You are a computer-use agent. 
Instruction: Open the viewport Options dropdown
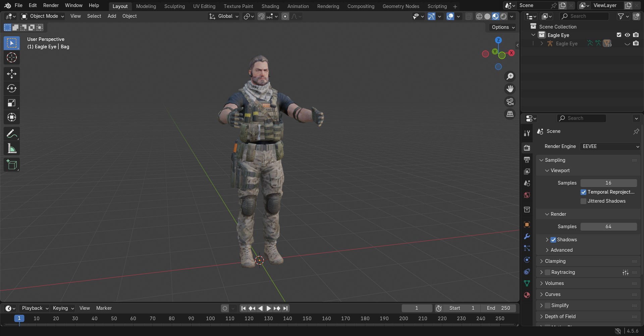click(x=503, y=27)
